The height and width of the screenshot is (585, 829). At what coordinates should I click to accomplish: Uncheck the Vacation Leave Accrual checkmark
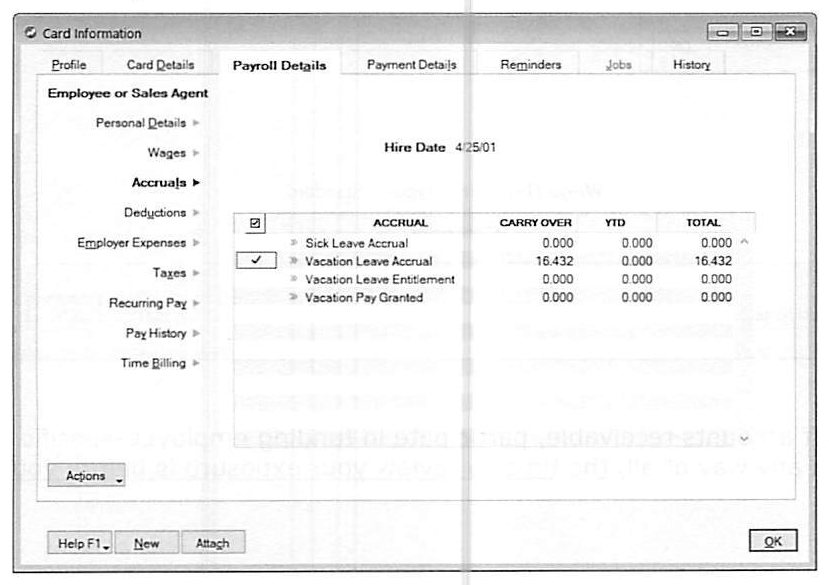click(256, 260)
